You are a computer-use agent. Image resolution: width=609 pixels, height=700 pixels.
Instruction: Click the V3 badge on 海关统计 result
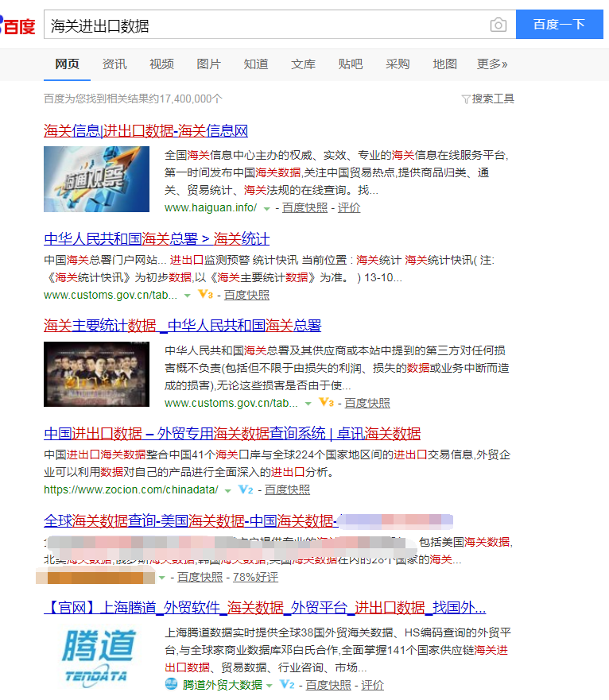pyautogui.click(x=206, y=294)
